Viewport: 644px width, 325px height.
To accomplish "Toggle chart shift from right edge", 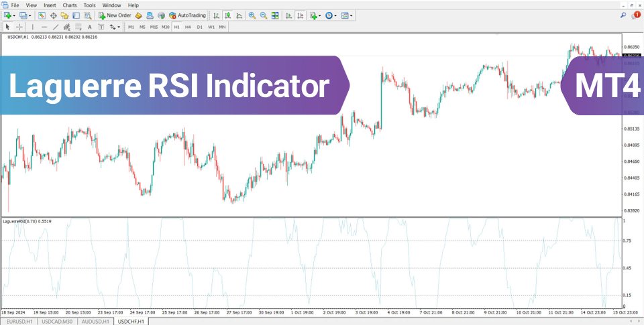I will pyautogui.click(x=301, y=15).
